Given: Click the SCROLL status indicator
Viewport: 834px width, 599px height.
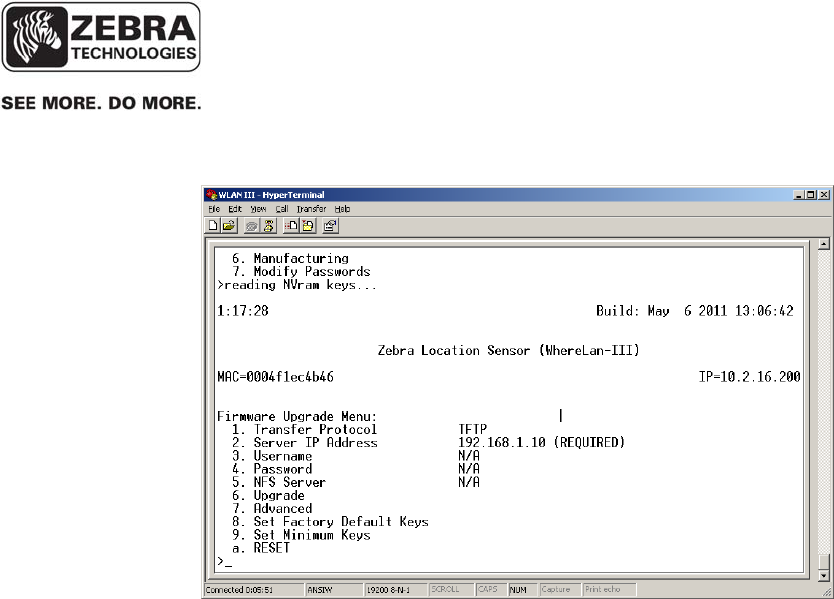Looking at the screenshot, I should 451,589.
